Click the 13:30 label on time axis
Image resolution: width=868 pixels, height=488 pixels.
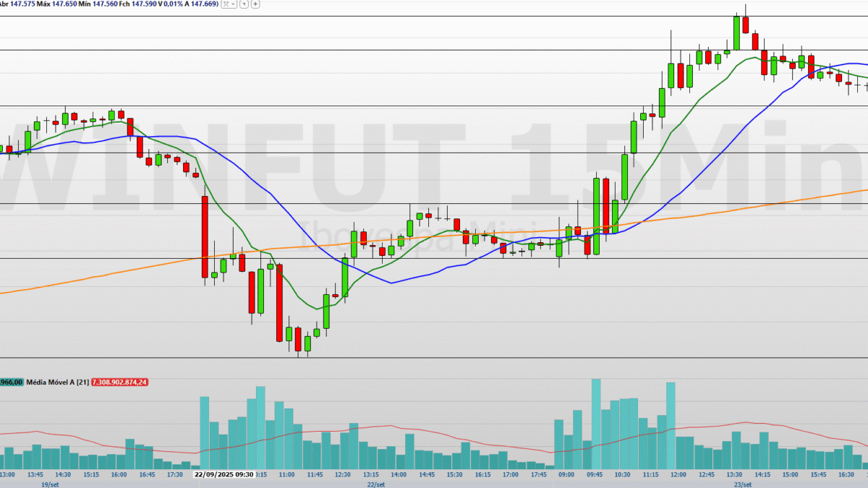point(734,475)
